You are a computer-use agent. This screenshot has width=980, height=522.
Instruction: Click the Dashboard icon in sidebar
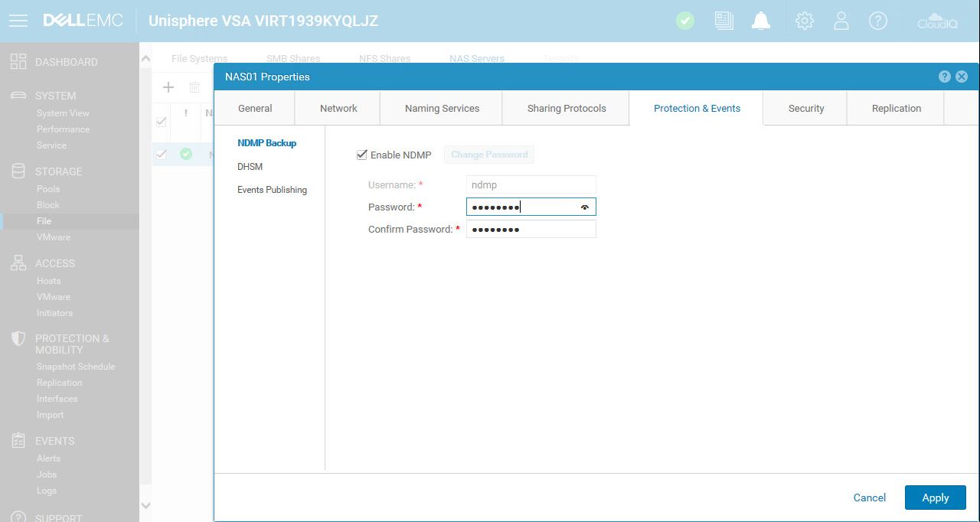pyautogui.click(x=18, y=62)
